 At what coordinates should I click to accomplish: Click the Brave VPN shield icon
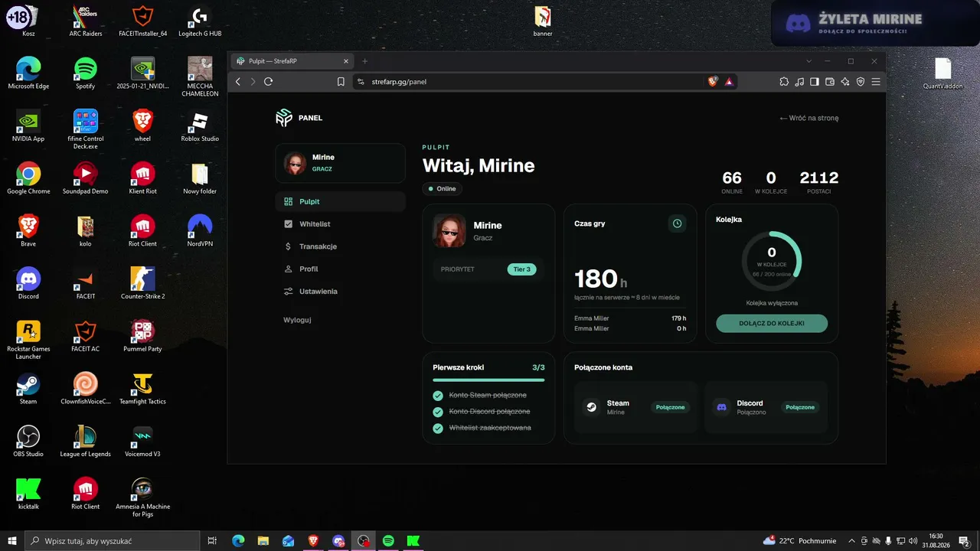861,81
